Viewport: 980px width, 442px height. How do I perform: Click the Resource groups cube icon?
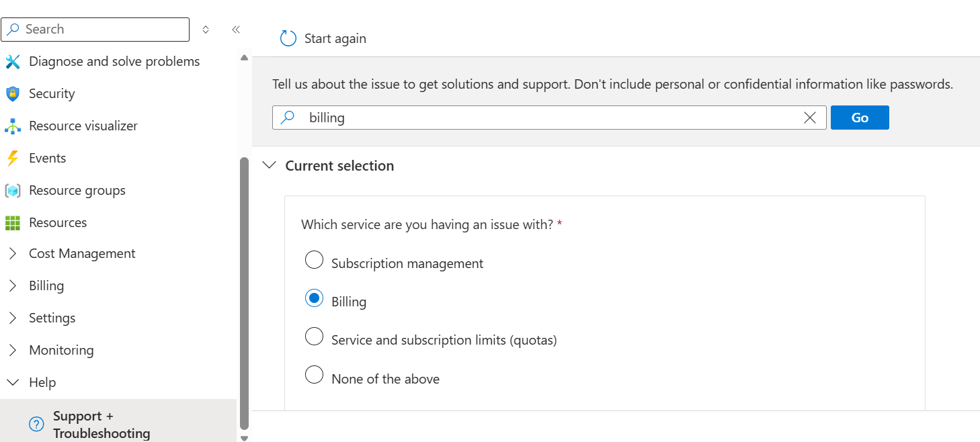coord(13,191)
